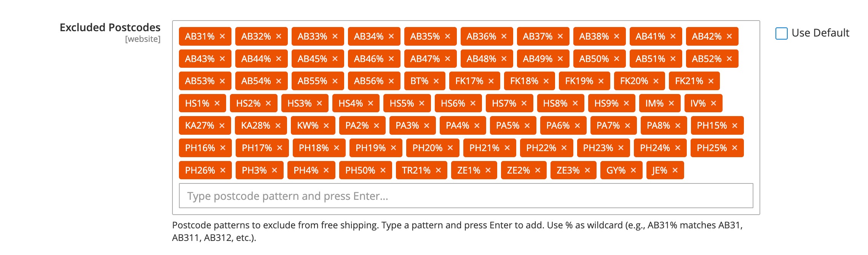Click the postcode pattern input field
This screenshot has width=868, height=255.
(466, 196)
